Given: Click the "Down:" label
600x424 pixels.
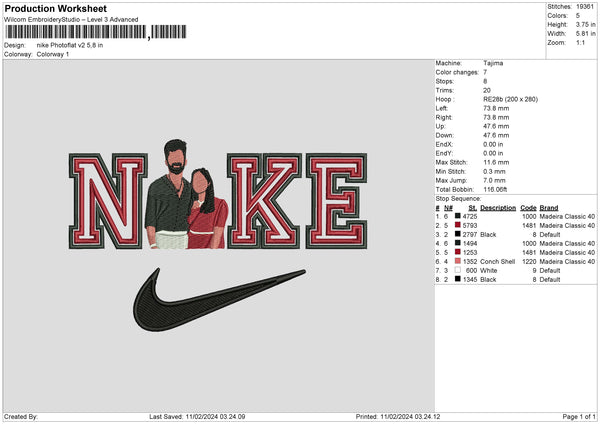Looking at the screenshot, I should coord(445,135).
